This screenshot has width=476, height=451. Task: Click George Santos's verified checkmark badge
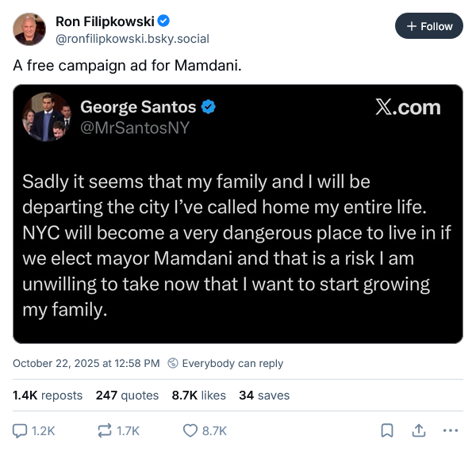pyautogui.click(x=209, y=107)
